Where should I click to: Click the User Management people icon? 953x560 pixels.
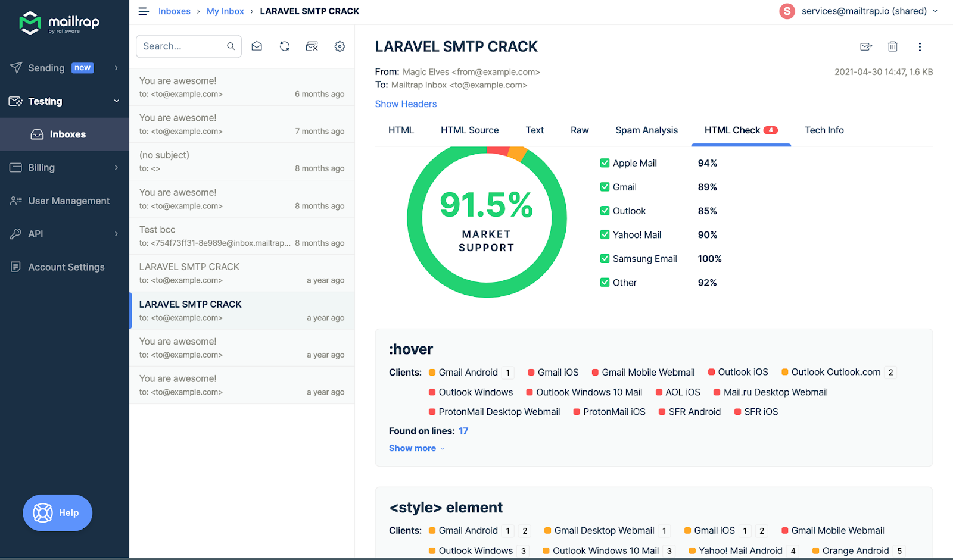[x=16, y=201]
